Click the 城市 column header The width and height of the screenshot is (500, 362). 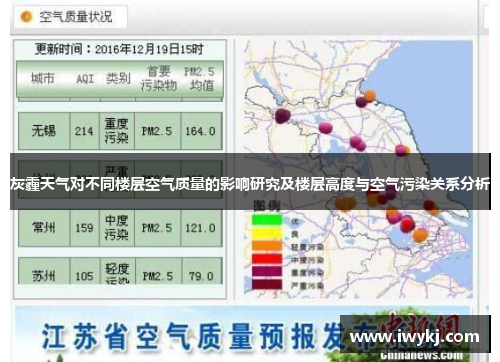tap(42, 79)
